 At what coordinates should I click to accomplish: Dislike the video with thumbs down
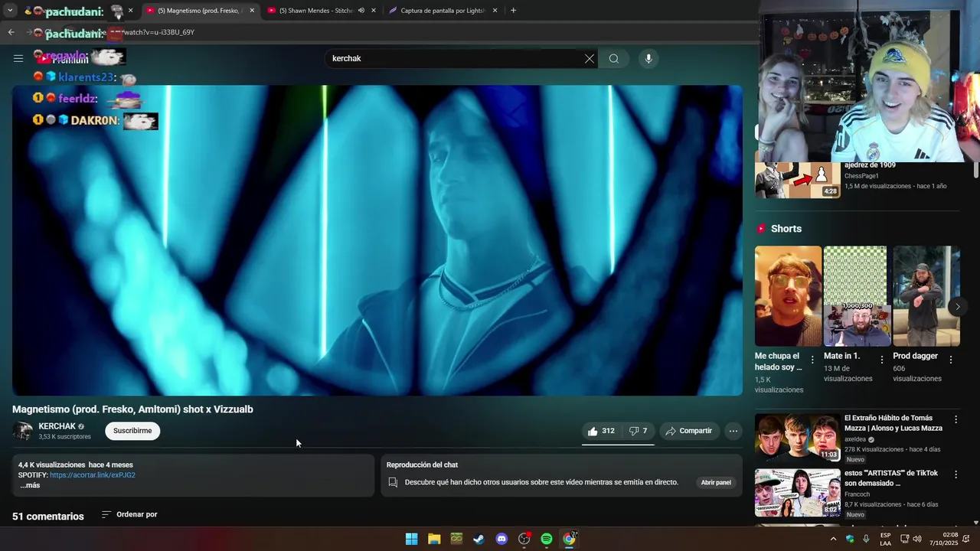[x=639, y=431]
